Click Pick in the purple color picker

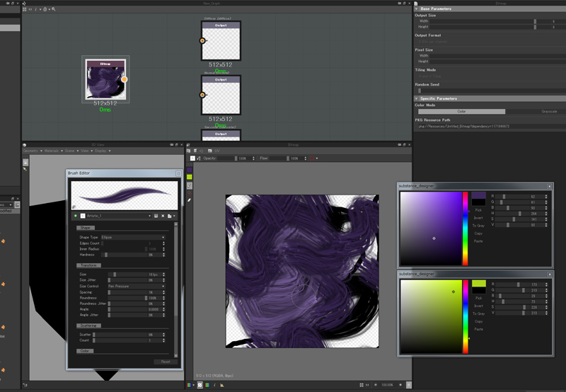(478, 210)
